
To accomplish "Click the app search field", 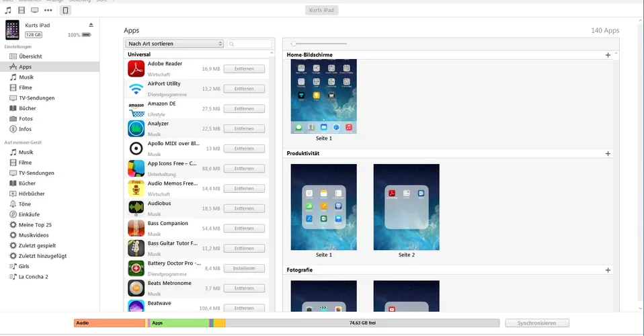I will (x=250, y=44).
